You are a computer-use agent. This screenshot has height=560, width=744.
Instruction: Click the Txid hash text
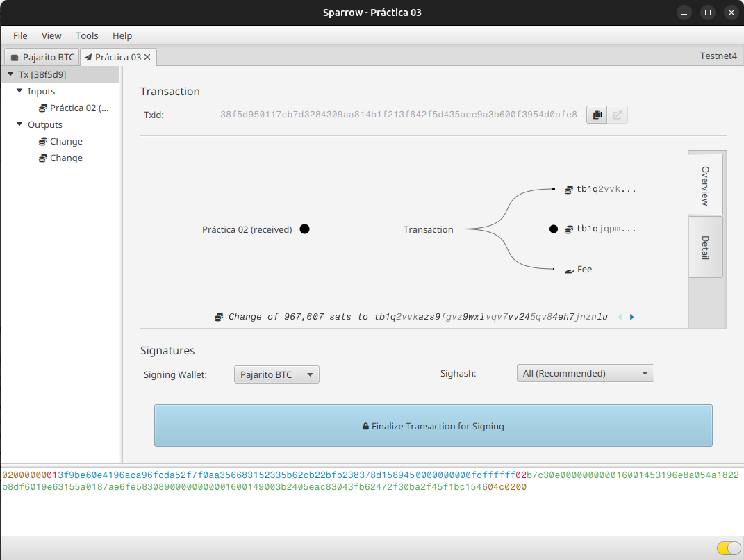[399, 115]
